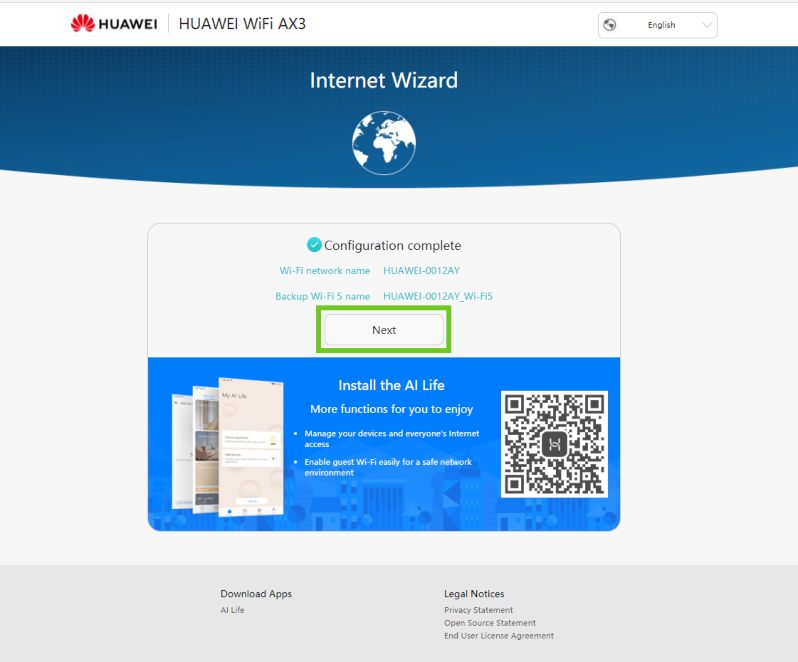Click the AI Life QR code
798x662 pixels.
554,444
